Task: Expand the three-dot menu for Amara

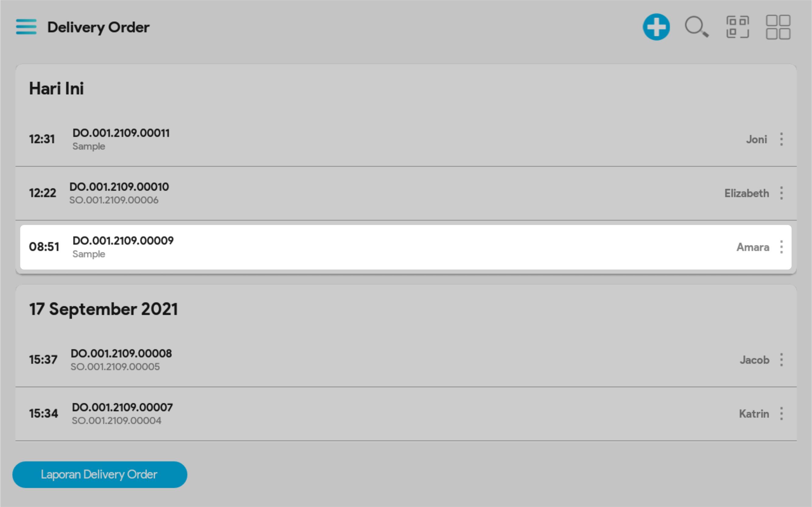Action: pos(782,247)
